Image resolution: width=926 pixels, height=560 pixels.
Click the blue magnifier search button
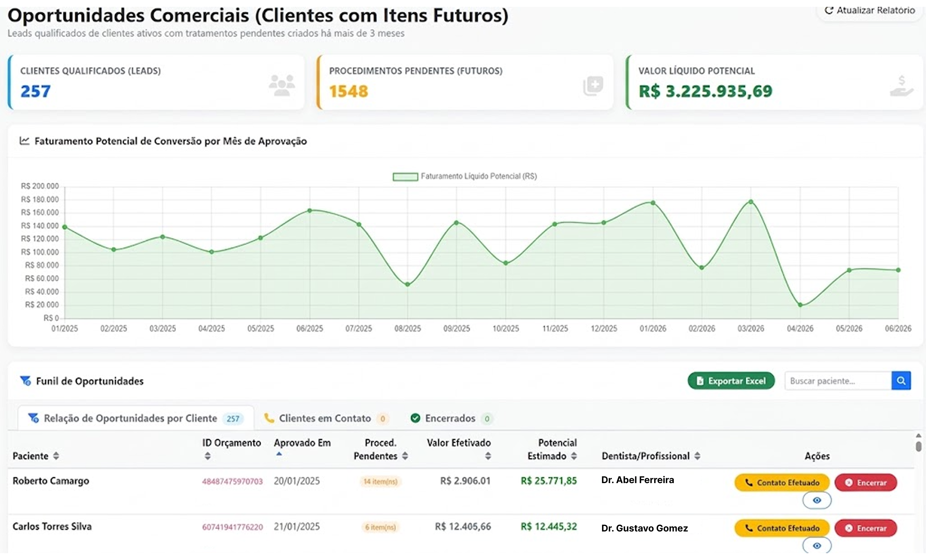click(901, 381)
